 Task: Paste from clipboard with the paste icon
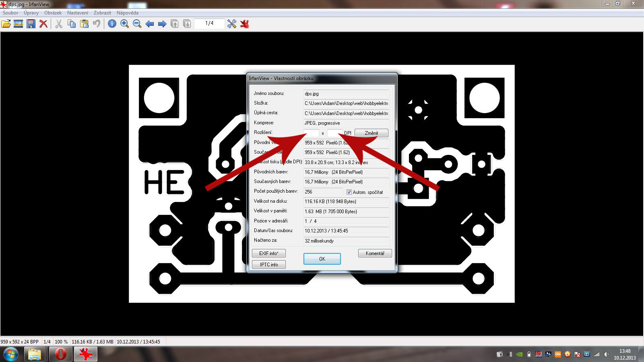pyautogui.click(x=84, y=24)
